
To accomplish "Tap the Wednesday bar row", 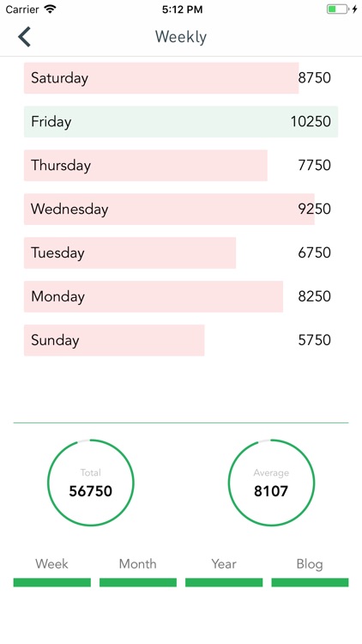I will tap(181, 209).
